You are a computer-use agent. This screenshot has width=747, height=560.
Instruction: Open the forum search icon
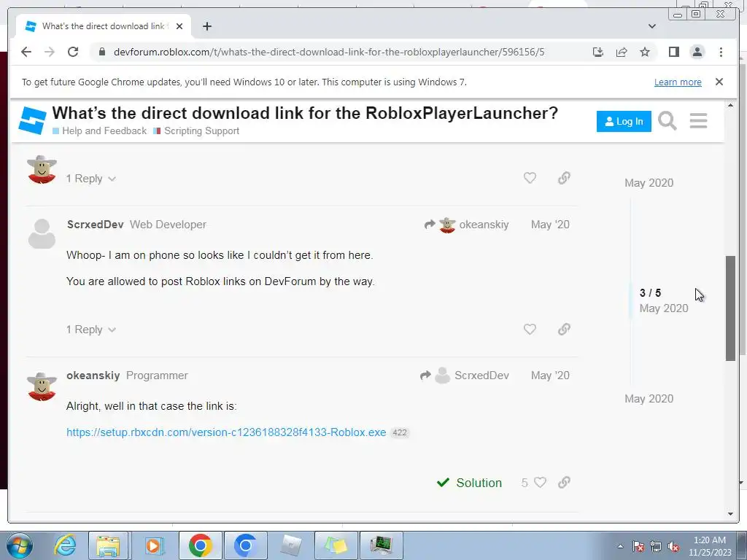(x=667, y=121)
